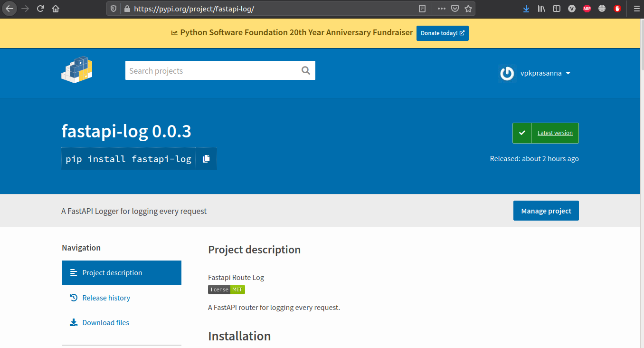This screenshot has width=644, height=348.
Task: Open the downloads arrow icon
Action: [x=526, y=9]
